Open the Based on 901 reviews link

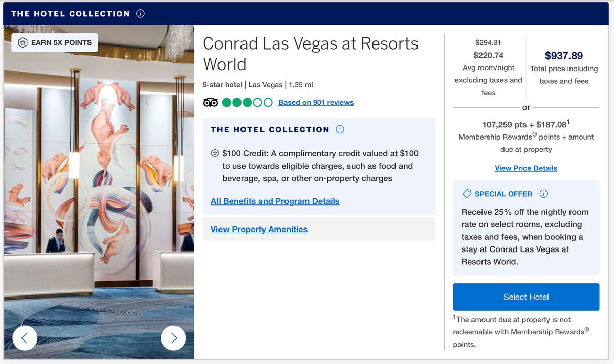pos(316,102)
